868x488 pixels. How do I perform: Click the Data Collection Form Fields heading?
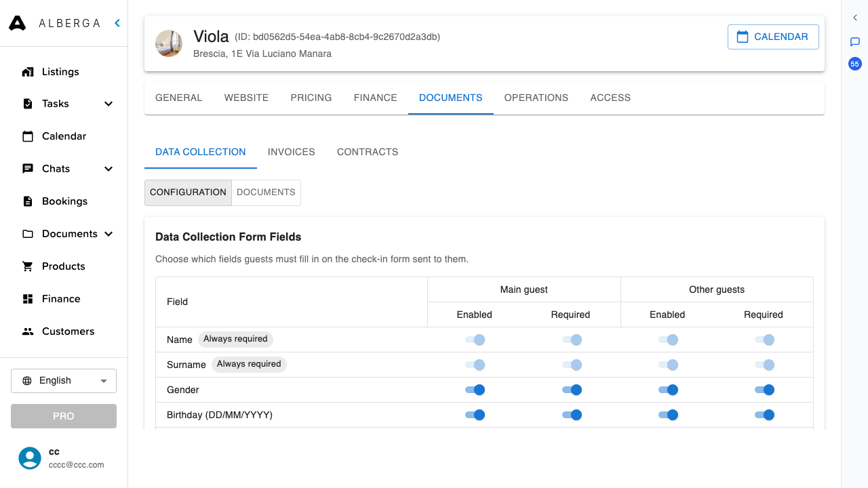pyautogui.click(x=229, y=237)
